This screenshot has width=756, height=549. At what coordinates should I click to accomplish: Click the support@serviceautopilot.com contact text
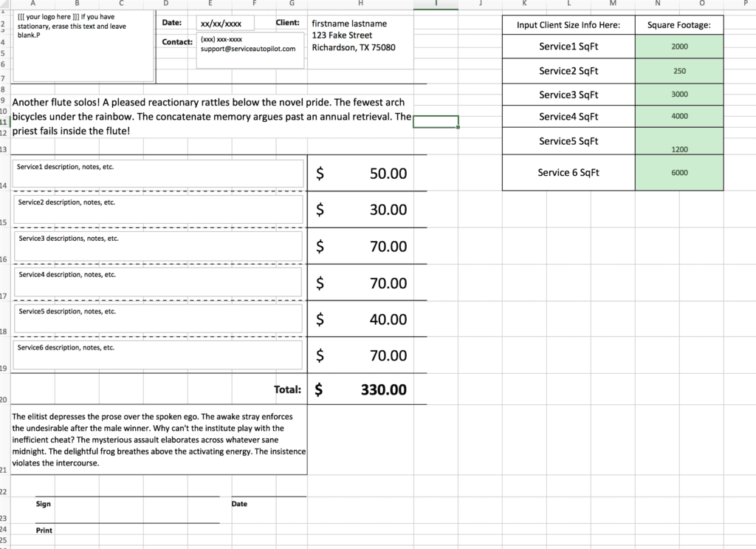pos(248,49)
